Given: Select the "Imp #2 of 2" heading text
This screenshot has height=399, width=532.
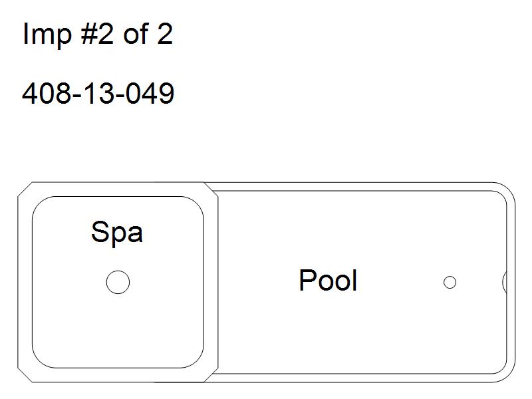Looking at the screenshot, I should 98,34.
